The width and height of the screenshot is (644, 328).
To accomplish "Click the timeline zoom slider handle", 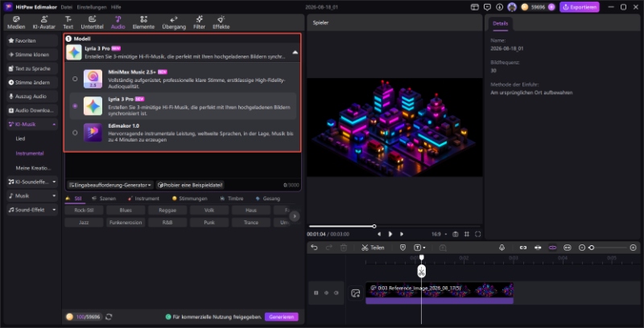I will click(x=592, y=248).
